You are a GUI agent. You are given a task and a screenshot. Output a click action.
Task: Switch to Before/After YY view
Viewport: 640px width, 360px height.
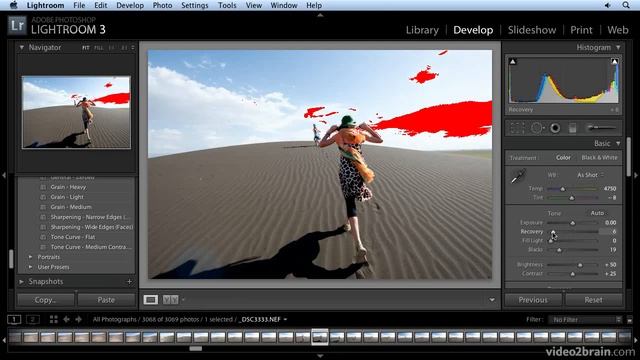(171, 300)
